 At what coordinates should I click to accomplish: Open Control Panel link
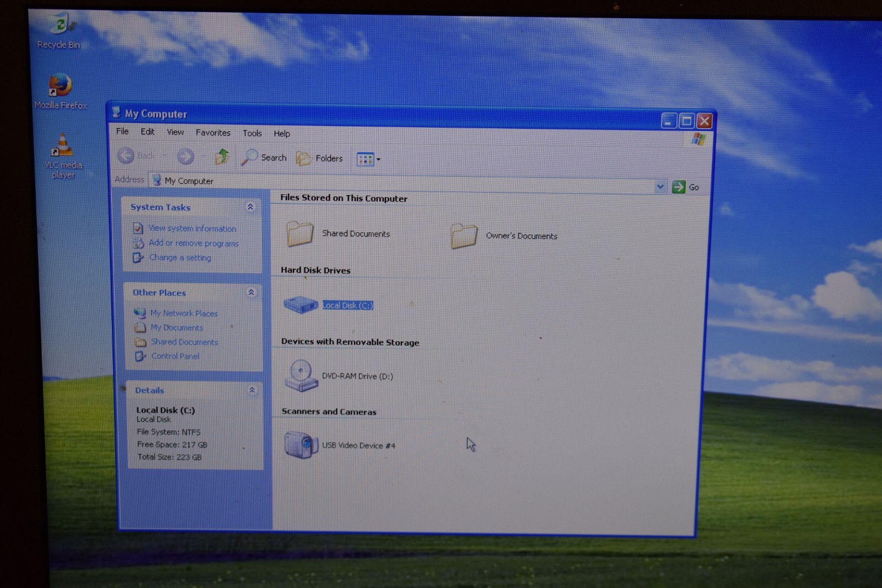coord(175,356)
